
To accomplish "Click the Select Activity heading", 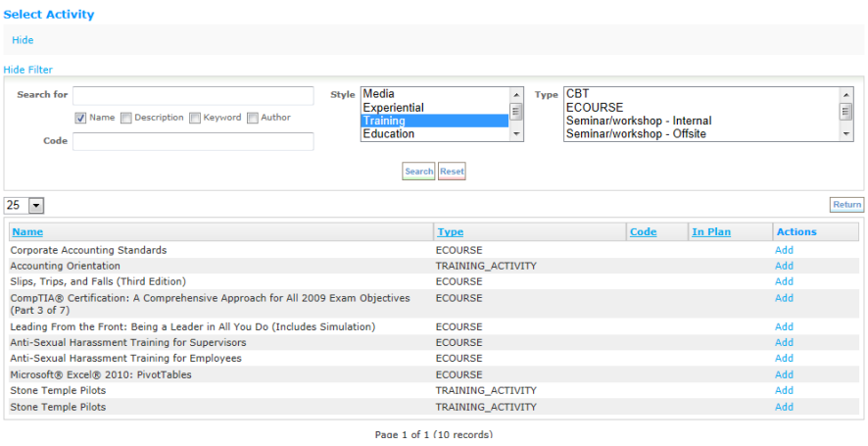I will click(49, 15).
